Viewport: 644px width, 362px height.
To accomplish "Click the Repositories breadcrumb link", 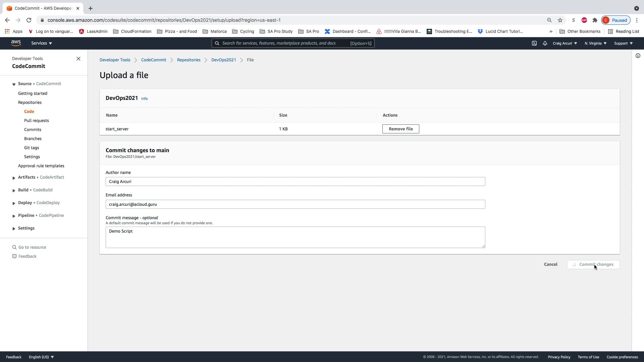I will coord(189,60).
